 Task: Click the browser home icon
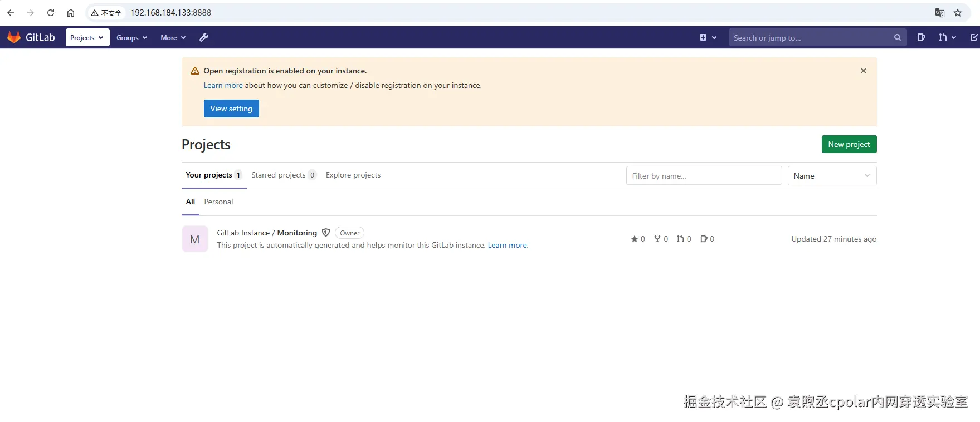pyautogui.click(x=71, y=13)
